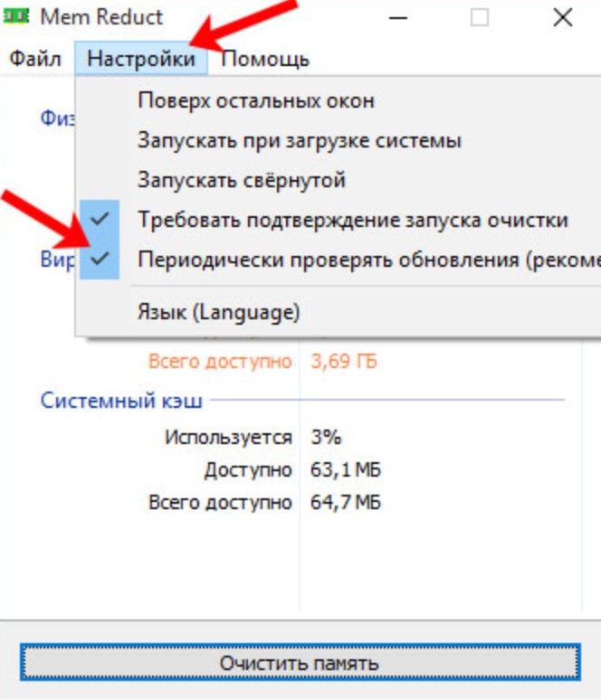Viewport: 601px width, 700px height.
Task: Open the Помощь menu
Action: point(265,59)
